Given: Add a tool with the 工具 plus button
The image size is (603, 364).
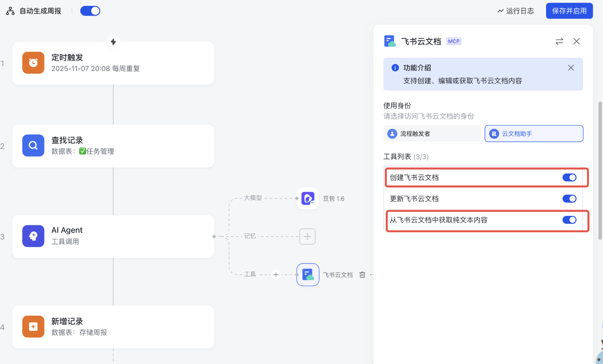Looking at the screenshot, I should coord(276,275).
